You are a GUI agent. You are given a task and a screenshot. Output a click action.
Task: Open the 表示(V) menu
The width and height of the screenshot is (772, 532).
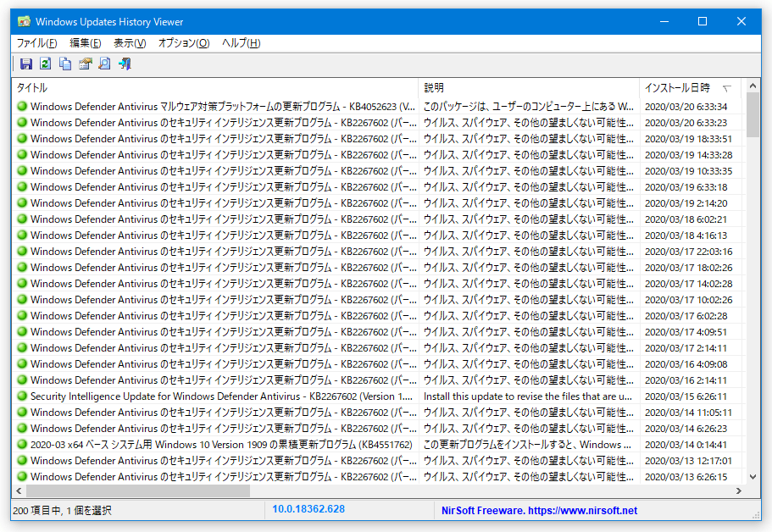point(130,43)
